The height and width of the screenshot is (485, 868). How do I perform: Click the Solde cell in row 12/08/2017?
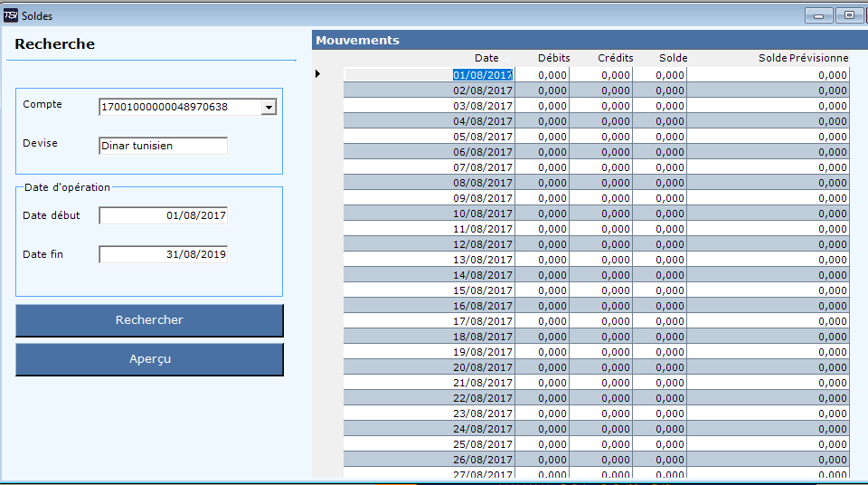(659, 244)
